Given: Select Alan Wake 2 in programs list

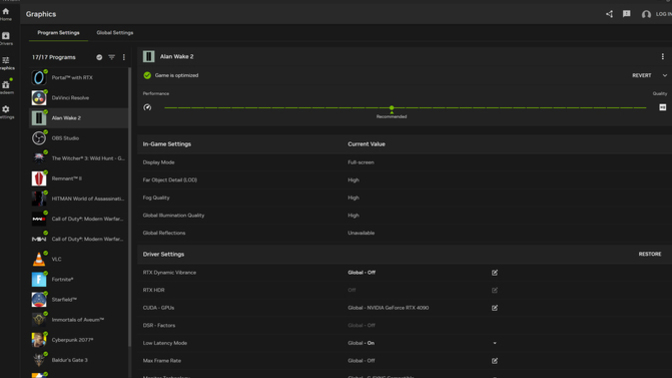Looking at the screenshot, I should (x=78, y=118).
